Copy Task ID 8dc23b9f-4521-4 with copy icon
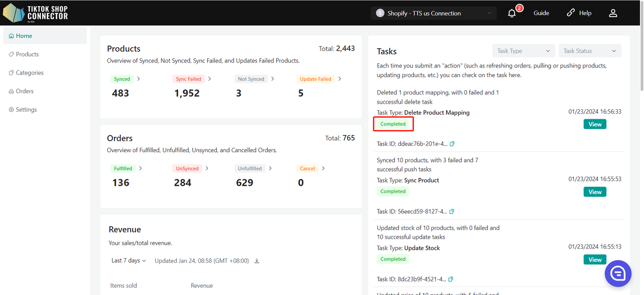644x295 pixels. coord(451,279)
